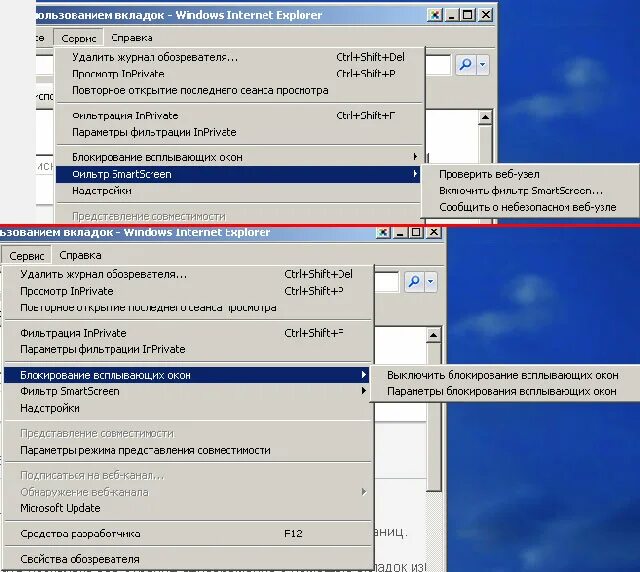Expand search provider dropdown in top window
The width and height of the screenshot is (640, 572).
[482, 65]
